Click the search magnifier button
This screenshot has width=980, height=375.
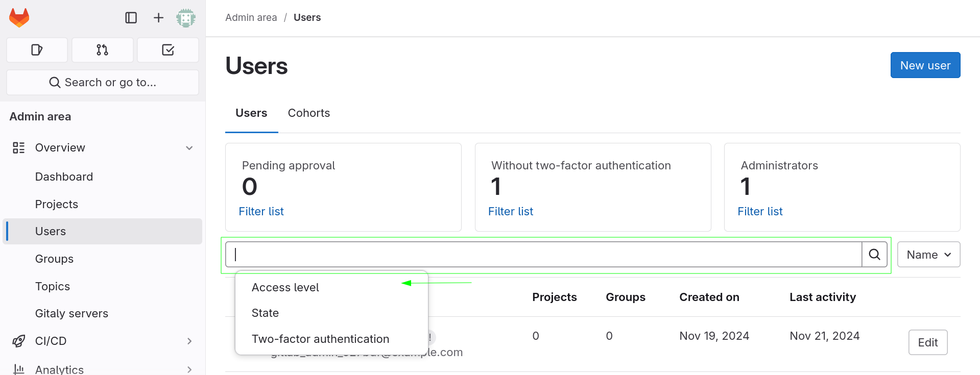[x=874, y=255]
